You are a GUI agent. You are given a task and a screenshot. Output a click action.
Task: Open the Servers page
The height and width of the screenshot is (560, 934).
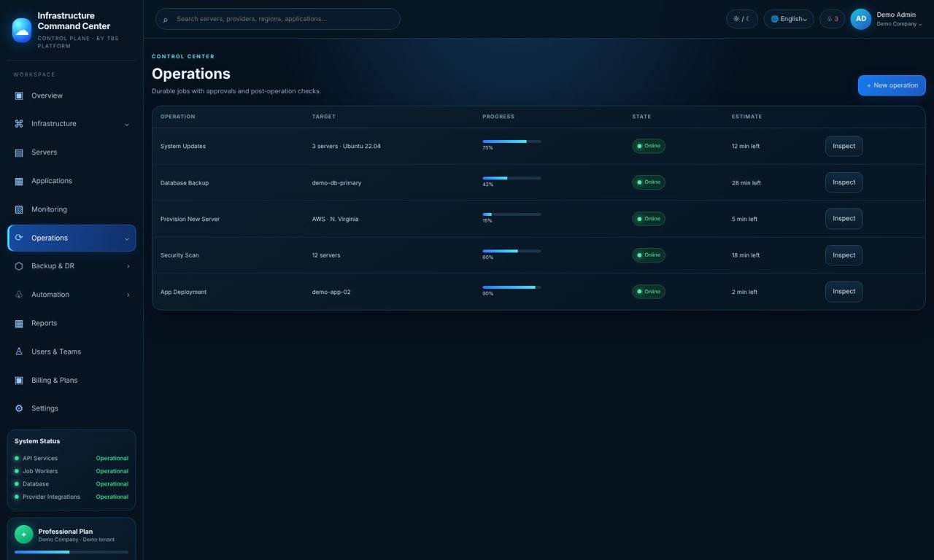pyautogui.click(x=72, y=152)
